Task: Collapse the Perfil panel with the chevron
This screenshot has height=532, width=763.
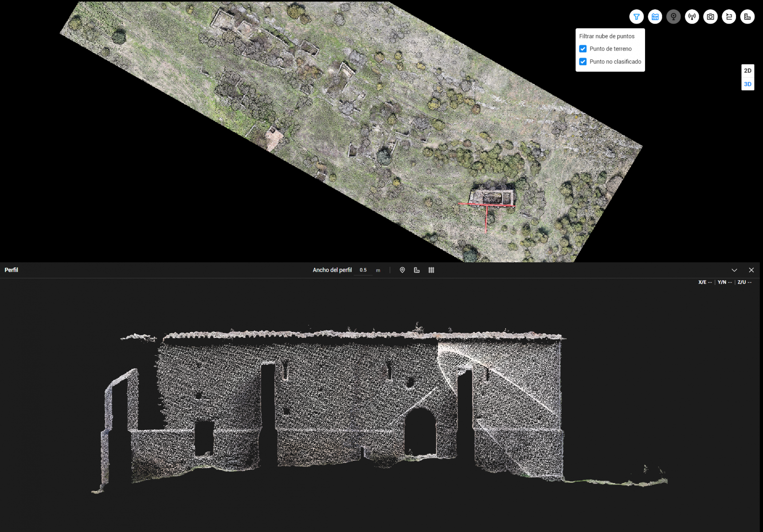Action: tap(734, 270)
